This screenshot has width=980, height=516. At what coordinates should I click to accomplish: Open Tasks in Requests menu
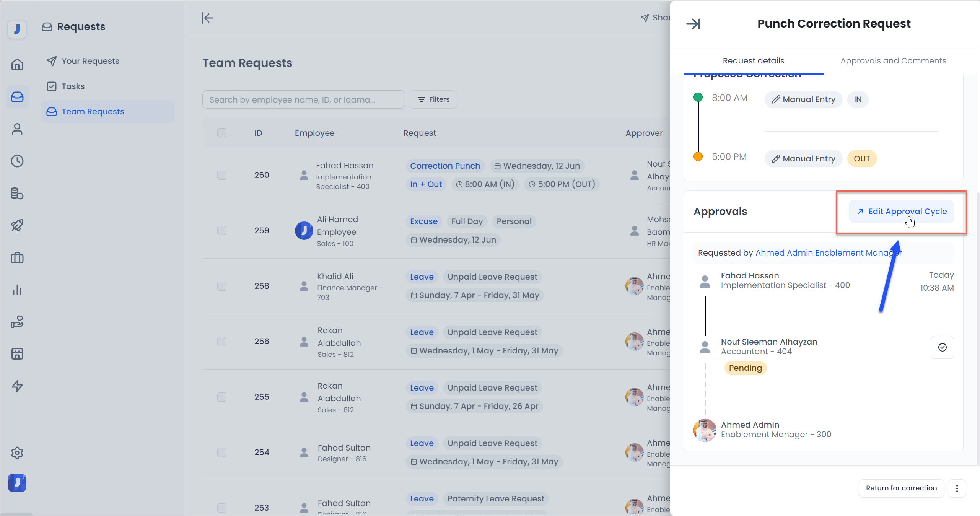[x=73, y=86]
